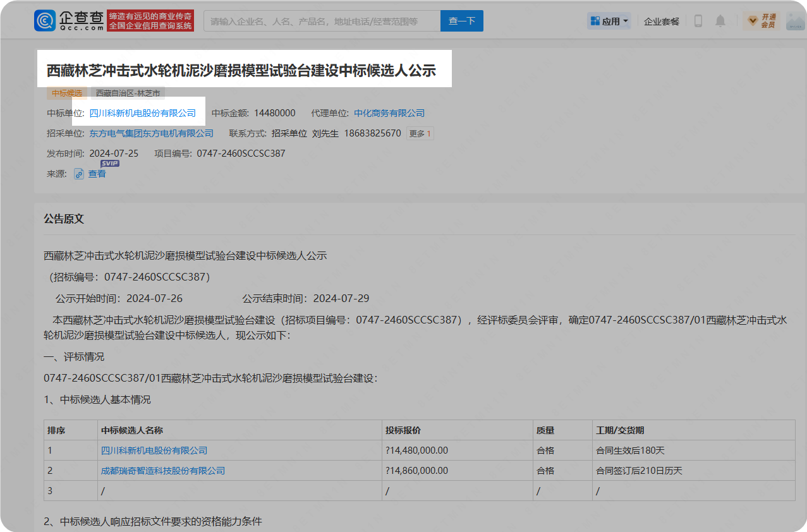Click 查看 to view the source
The width and height of the screenshot is (807, 532).
[x=97, y=174]
